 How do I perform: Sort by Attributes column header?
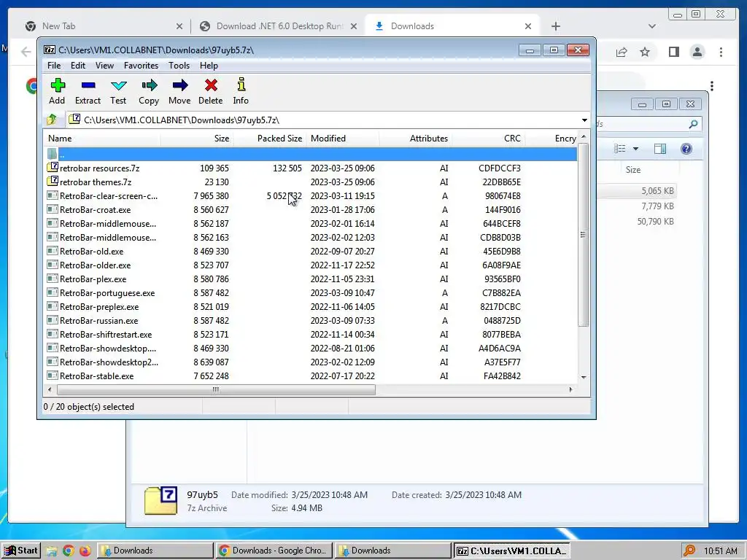point(415,139)
